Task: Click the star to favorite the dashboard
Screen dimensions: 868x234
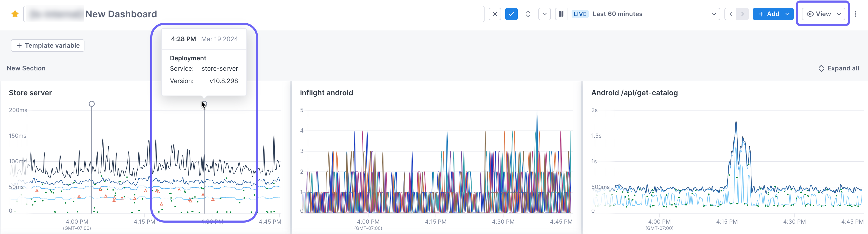Action: click(x=15, y=14)
